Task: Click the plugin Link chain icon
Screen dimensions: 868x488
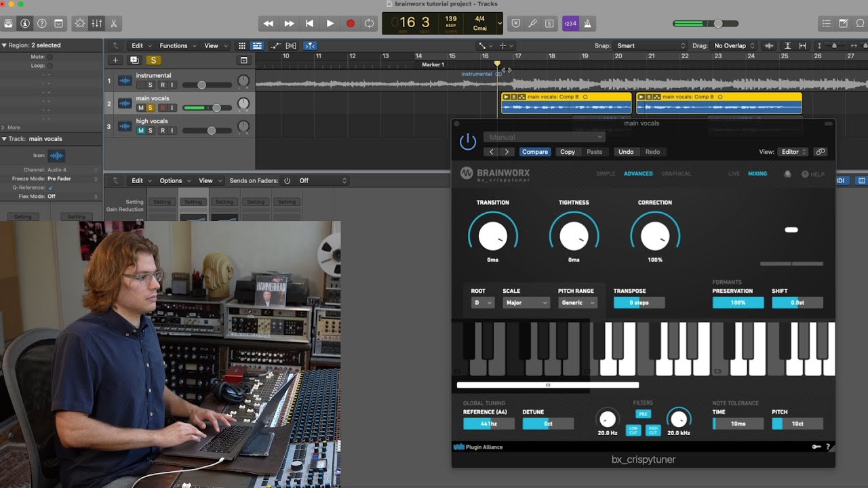Action: tap(821, 152)
